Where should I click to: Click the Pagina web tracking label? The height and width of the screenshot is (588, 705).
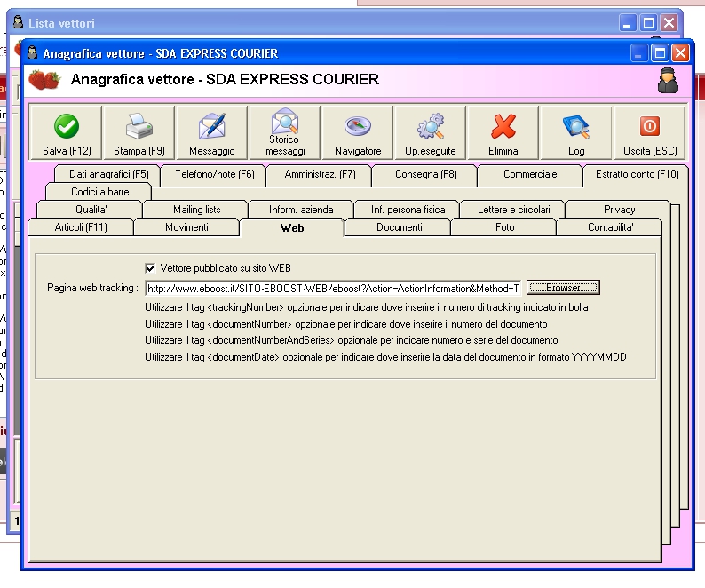(x=92, y=288)
